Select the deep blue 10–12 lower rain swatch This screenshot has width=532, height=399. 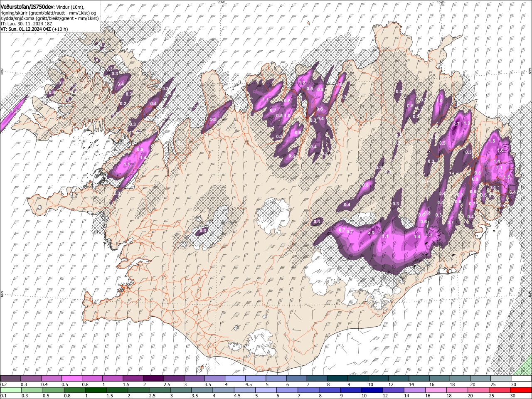(x=372, y=390)
